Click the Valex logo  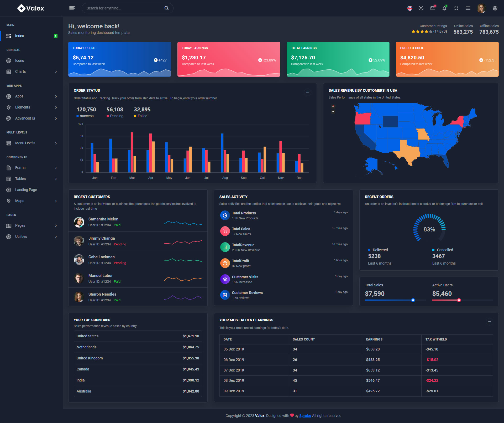[31, 8]
